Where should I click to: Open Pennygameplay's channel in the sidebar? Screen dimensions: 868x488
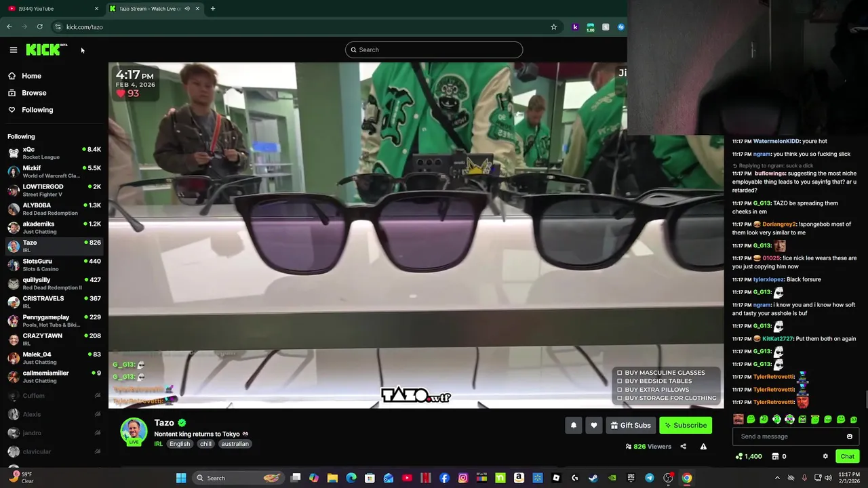(54, 321)
